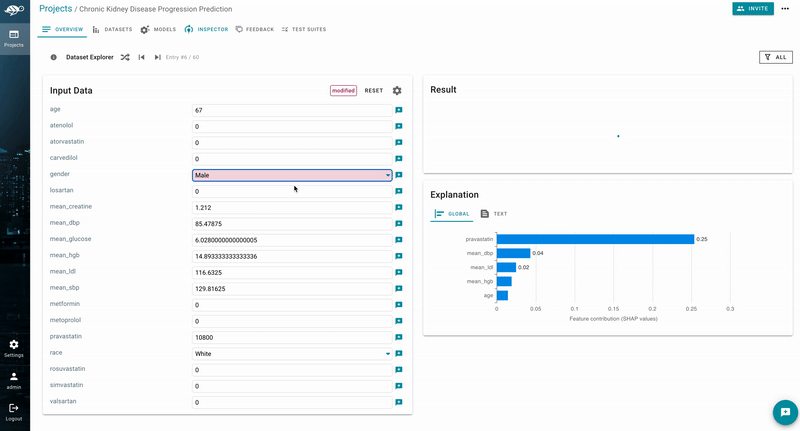Image resolution: width=800 pixels, height=431 pixels.
Task: Click the Invite button
Action: pyautogui.click(x=752, y=8)
